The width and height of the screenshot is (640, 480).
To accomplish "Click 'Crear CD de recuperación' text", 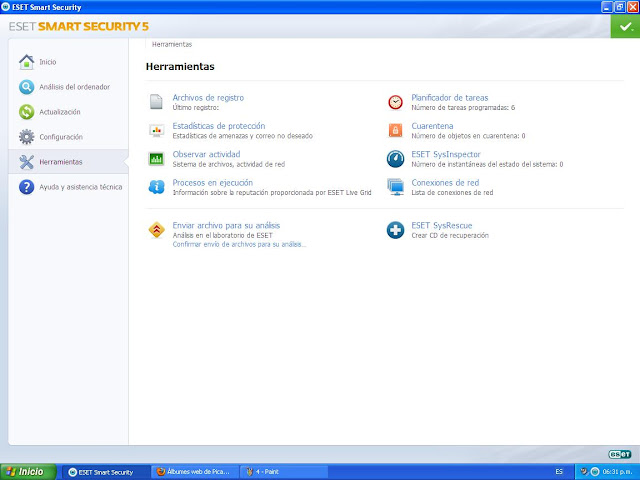I will click(x=450, y=236).
